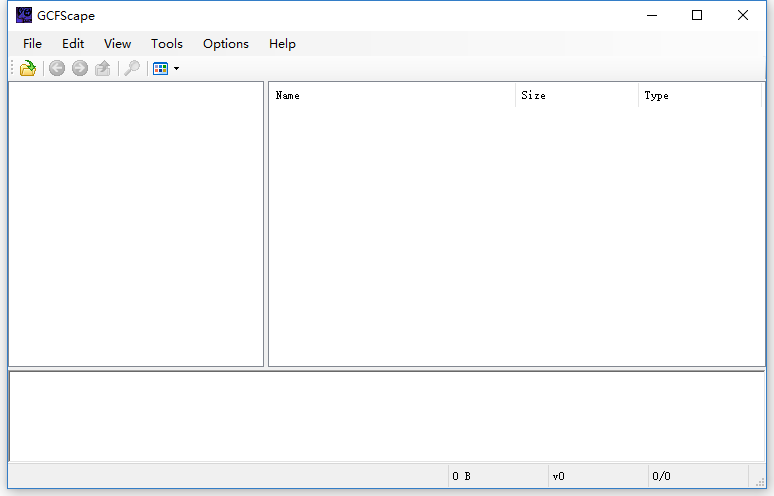The image size is (774, 496).
Task: Click the '0/0' status bar entry
Action: [698, 476]
